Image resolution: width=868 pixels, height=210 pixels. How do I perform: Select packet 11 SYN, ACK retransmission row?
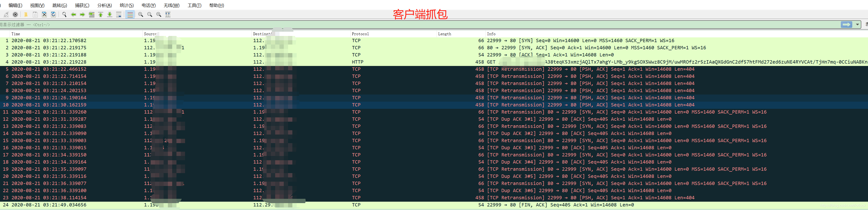click(x=434, y=112)
